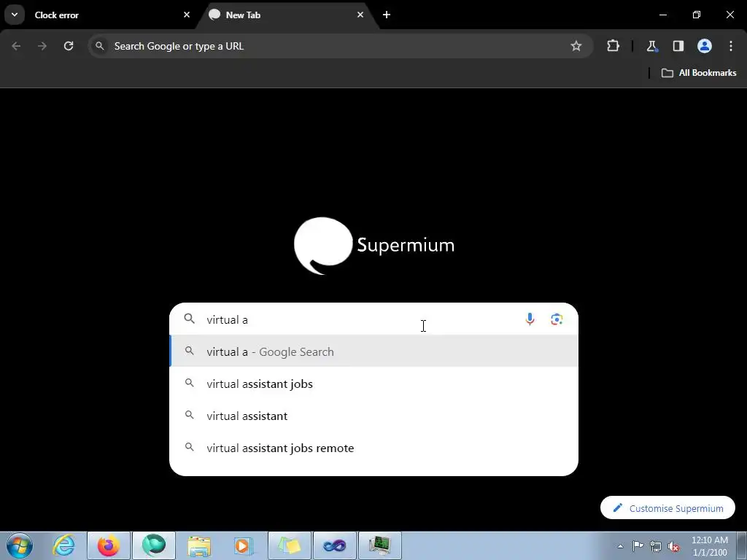Pick 'virtual assistant jobs remote' suggestion
This screenshot has height=560, width=747.
[374, 448]
